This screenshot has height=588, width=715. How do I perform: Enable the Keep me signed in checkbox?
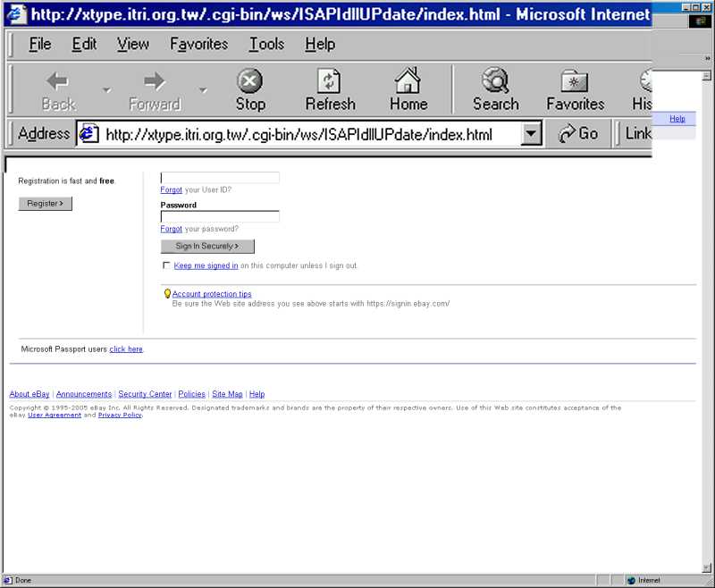[166, 265]
